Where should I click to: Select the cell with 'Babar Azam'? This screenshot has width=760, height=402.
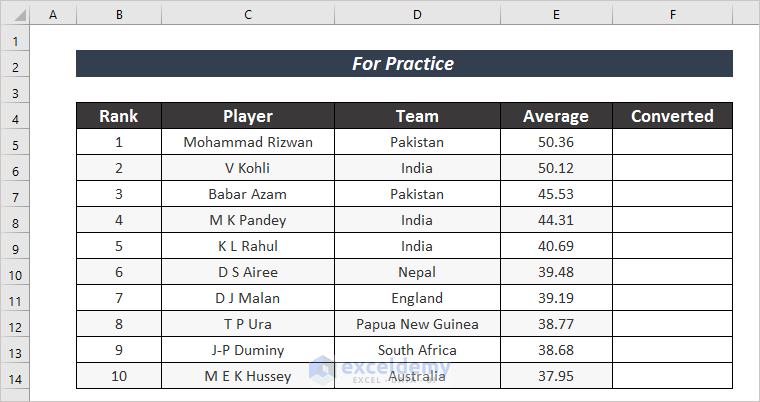248,194
